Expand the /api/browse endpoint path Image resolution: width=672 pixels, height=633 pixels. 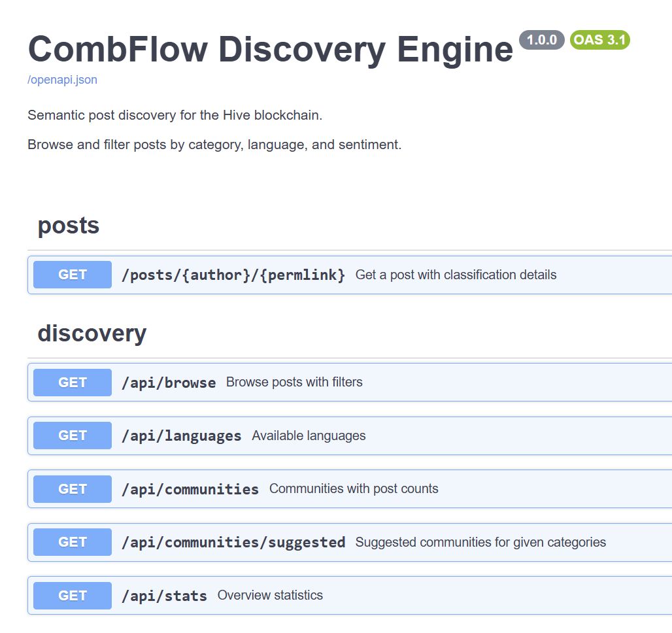[x=169, y=383]
